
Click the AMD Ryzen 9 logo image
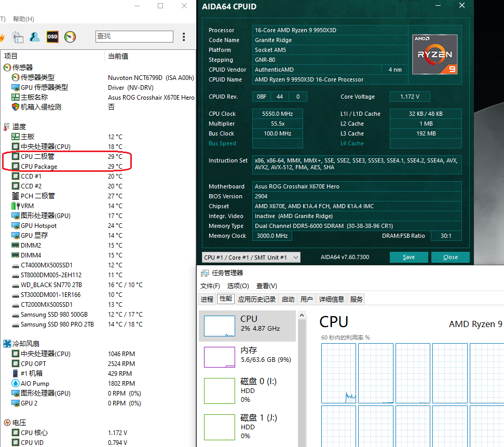pos(435,55)
